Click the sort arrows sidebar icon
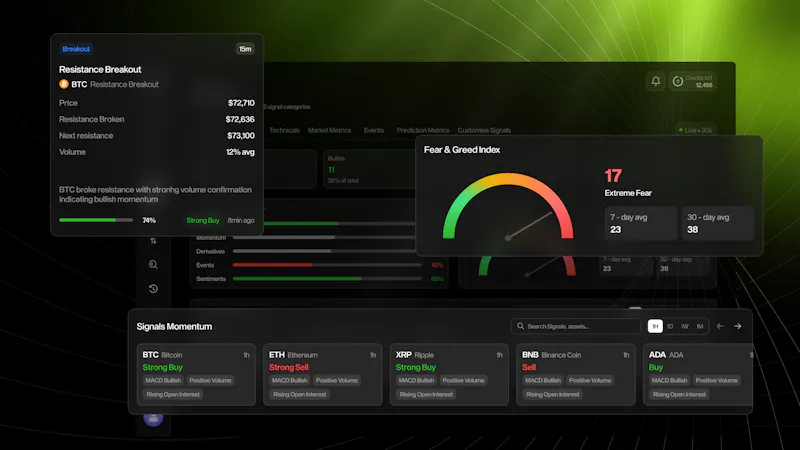 [153, 240]
